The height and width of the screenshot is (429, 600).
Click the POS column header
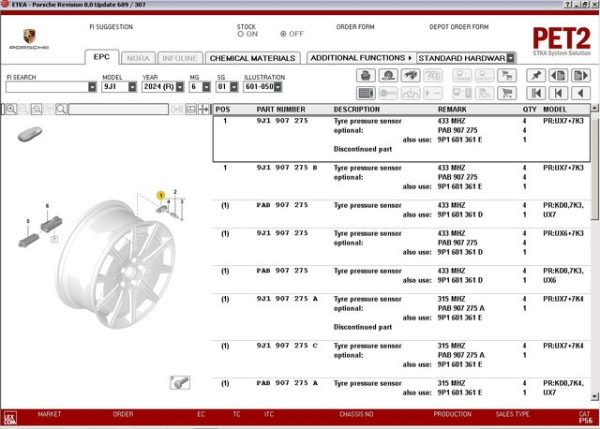223,109
